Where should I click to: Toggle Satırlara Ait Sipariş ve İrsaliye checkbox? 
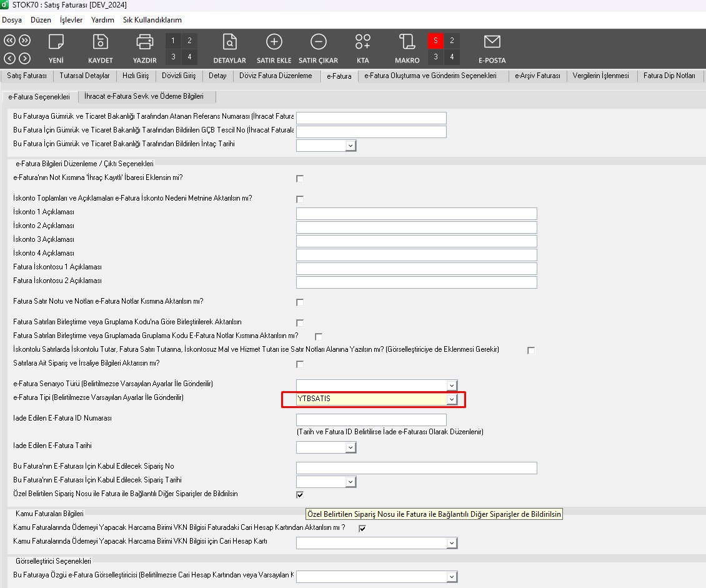(x=300, y=364)
